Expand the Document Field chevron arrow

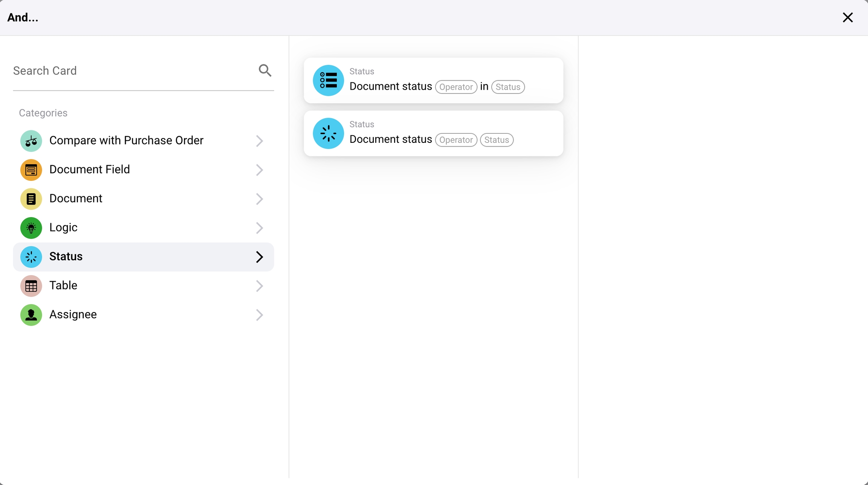click(259, 170)
